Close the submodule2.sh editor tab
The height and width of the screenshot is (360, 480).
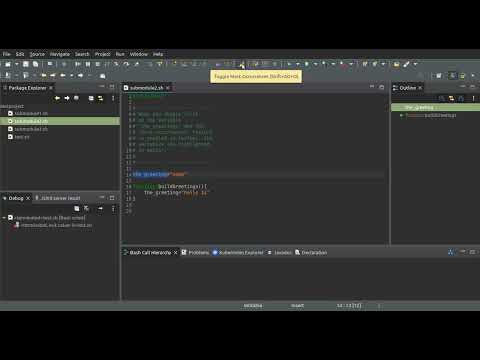pyautogui.click(x=168, y=88)
